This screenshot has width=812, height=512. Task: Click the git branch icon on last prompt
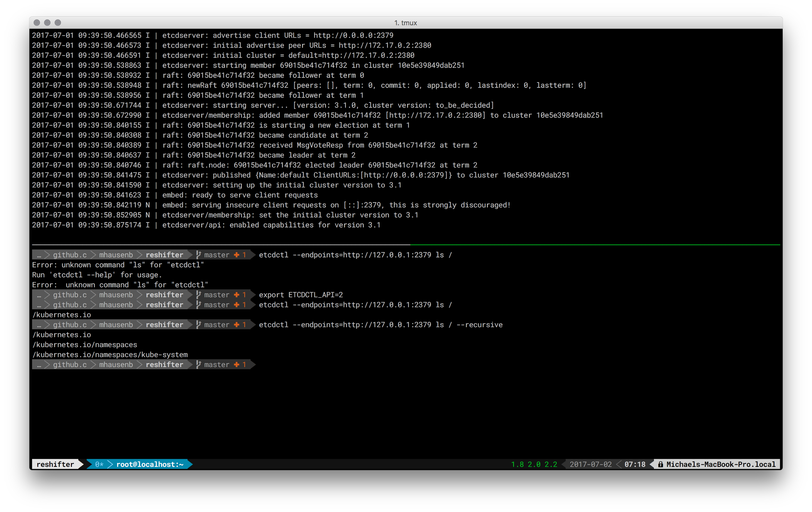point(199,365)
